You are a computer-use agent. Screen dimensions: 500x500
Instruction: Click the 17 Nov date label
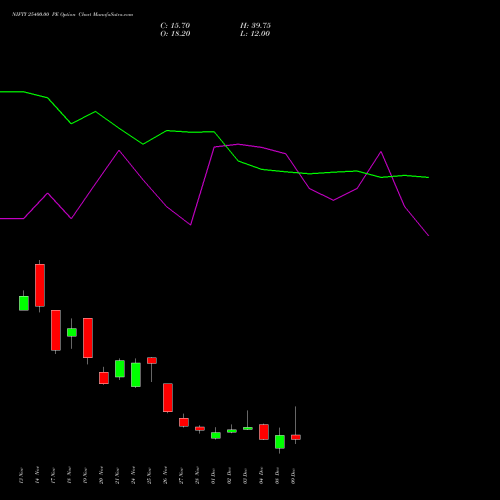(54, 476)
